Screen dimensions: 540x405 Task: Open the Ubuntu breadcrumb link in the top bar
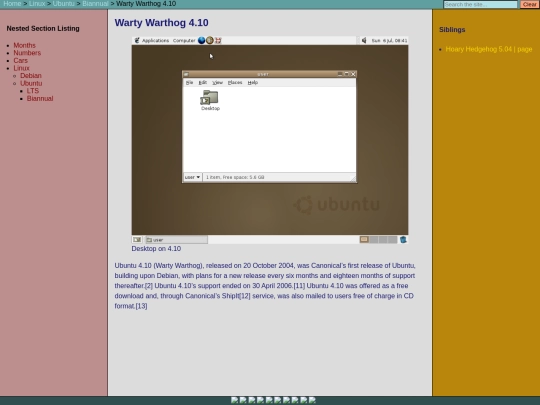click(63, 4)
